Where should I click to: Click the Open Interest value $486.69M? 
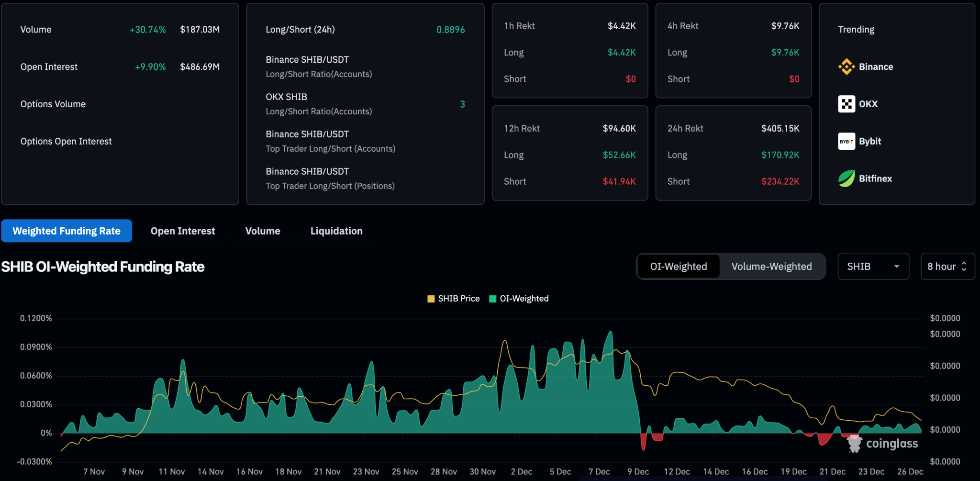tap(200, 67)
